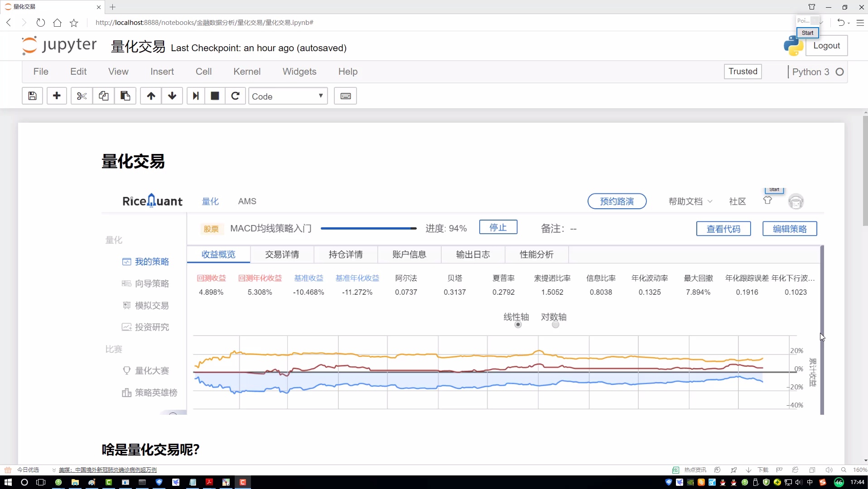Move selected cell up arrow
This screenshot has width=868, height=489.
click(x=151, y=96)
